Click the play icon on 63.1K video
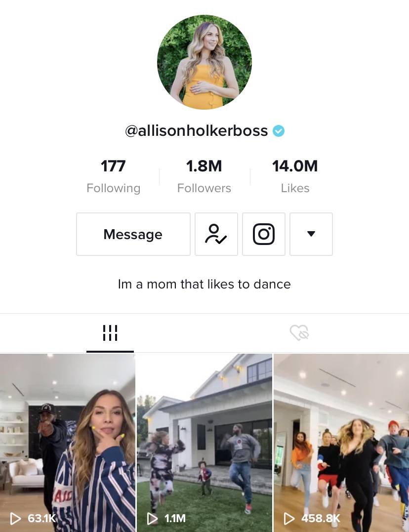 pos(16,519)
